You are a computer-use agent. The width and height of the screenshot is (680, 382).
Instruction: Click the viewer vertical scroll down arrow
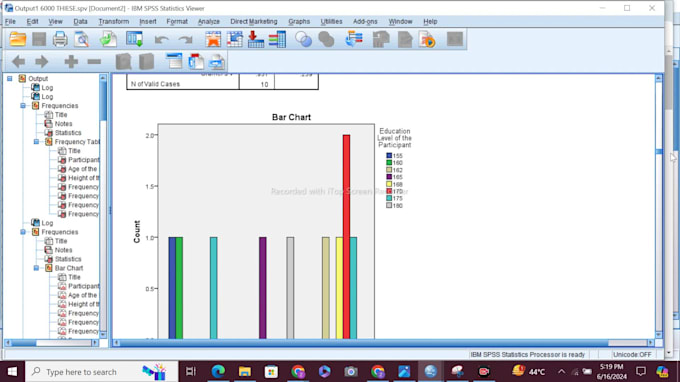(659, 334)
